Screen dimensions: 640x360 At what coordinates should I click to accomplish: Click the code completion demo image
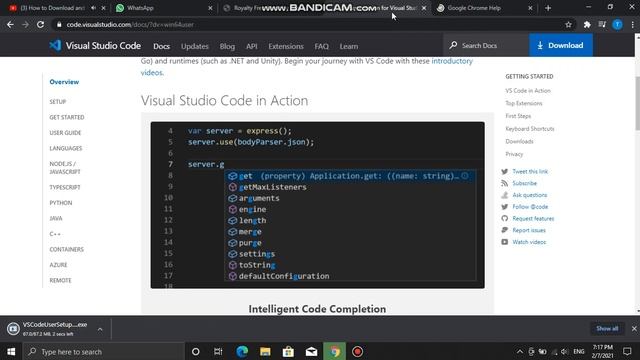[318, 205]
